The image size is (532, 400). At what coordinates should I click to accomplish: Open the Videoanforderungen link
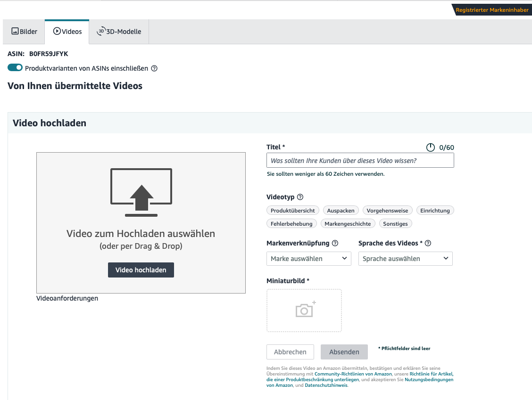(x=67, y=298)
